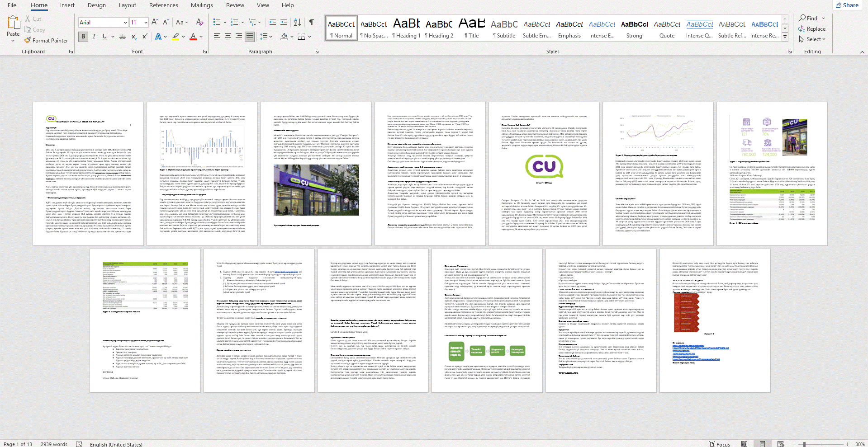This screenshot has height=447, width=868.
Task: Switch to the Layout tab
Action: [x=127, y=5]
